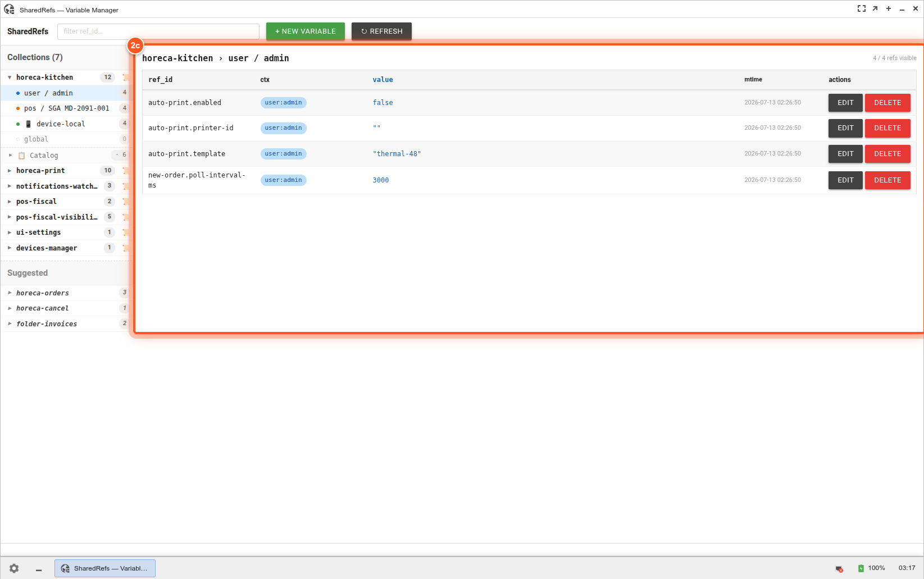924x579 pixels.
Task: Click the ctx column header
Action: click(265, 80)
